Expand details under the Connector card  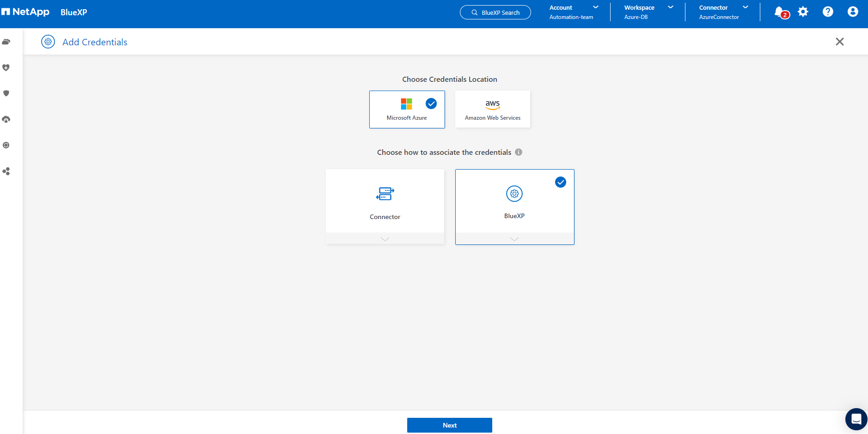(385, 238)
